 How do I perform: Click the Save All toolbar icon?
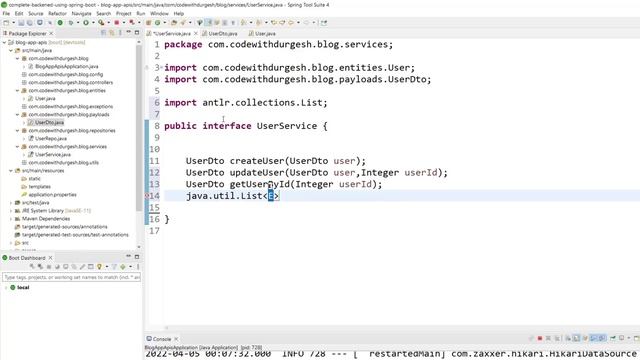click(x=29, y=23)
